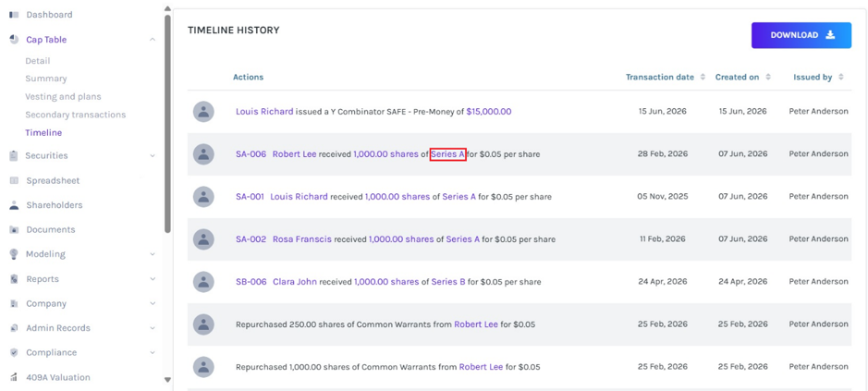Screen dimensions: 868x391
Task: Click 28 Feb, 2026 transaction date
Action: tap(662, 154)
